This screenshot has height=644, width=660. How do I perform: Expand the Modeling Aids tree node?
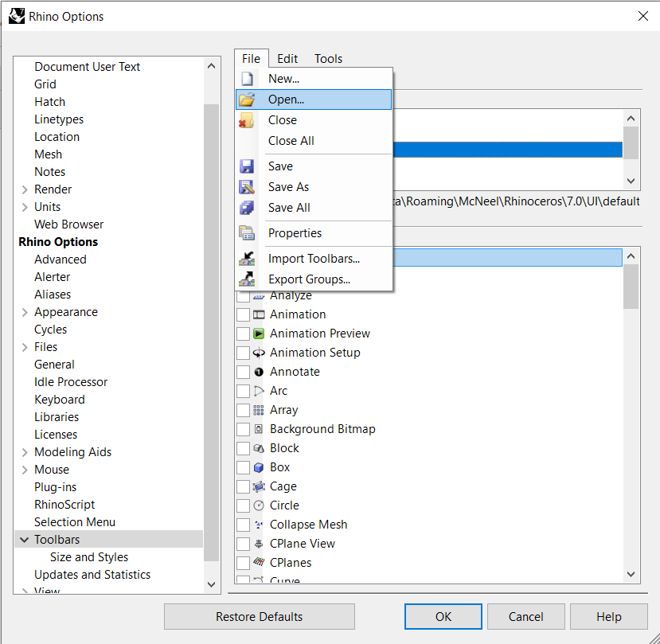point(25,452)
